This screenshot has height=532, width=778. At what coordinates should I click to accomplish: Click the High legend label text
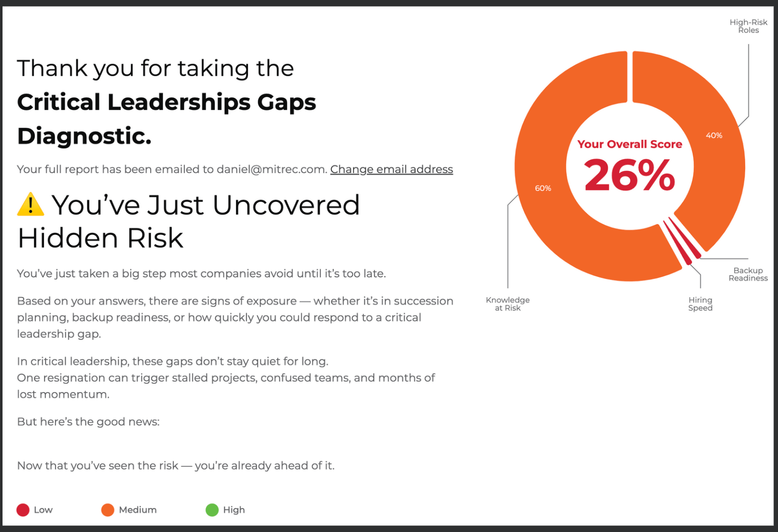(234, 510)
